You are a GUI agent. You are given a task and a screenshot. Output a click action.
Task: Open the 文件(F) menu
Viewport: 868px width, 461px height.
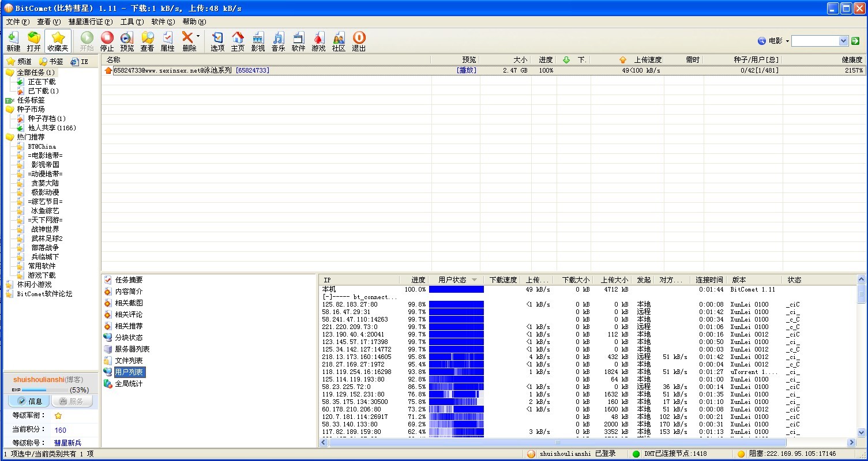tap(17, 22)
